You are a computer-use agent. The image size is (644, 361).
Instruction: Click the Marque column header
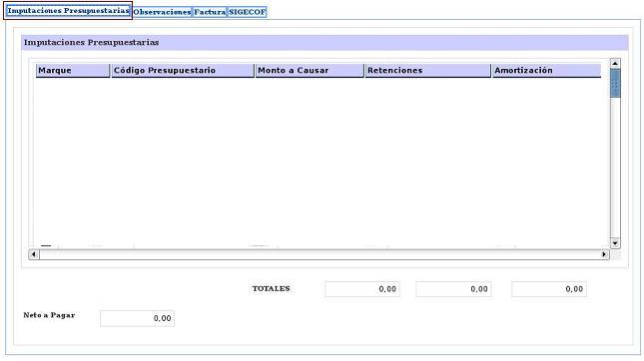(x=73, y=70)
